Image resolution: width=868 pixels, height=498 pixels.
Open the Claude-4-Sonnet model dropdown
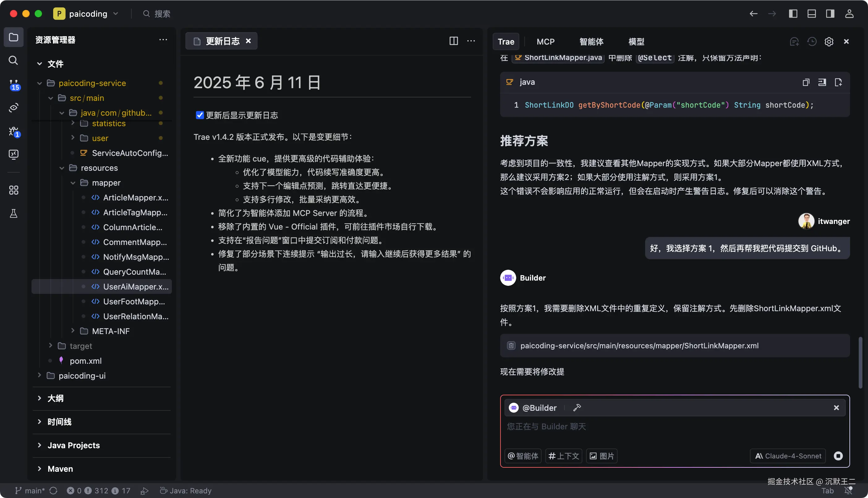click(788, 456)
